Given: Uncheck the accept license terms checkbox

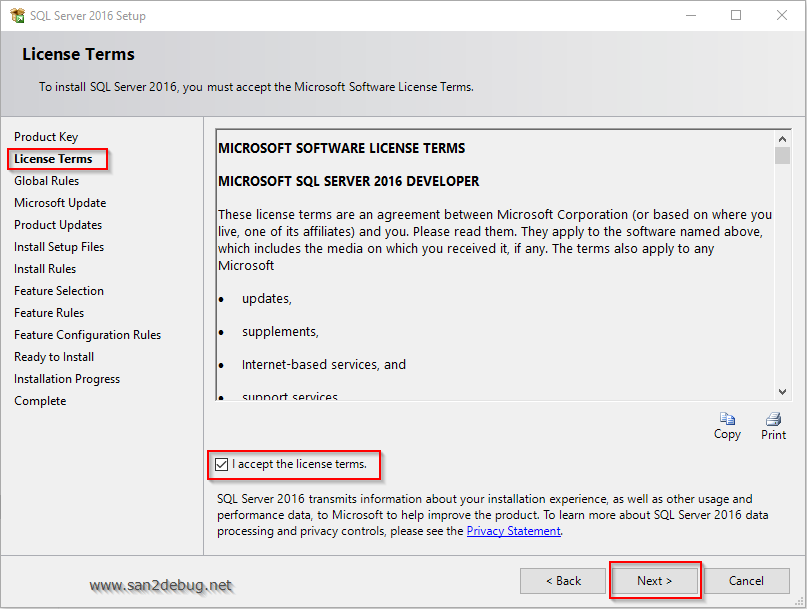Looking at the screenshot, I should pos(222,464).
